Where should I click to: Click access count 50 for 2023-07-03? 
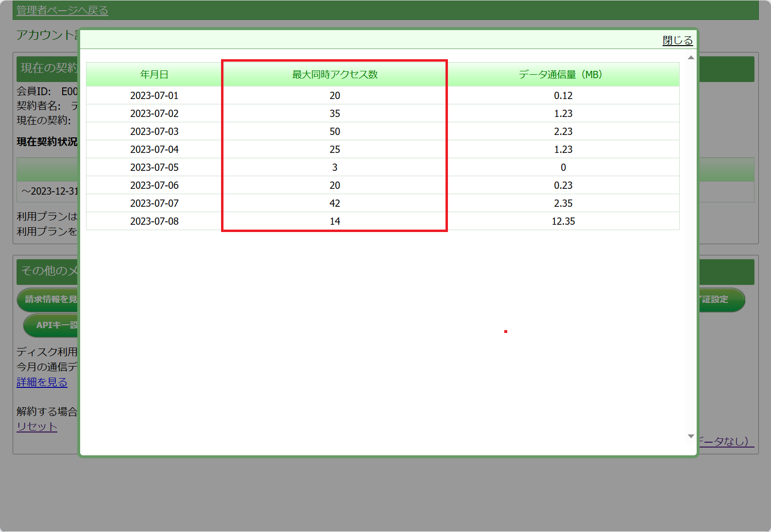[x=335, y=132]
